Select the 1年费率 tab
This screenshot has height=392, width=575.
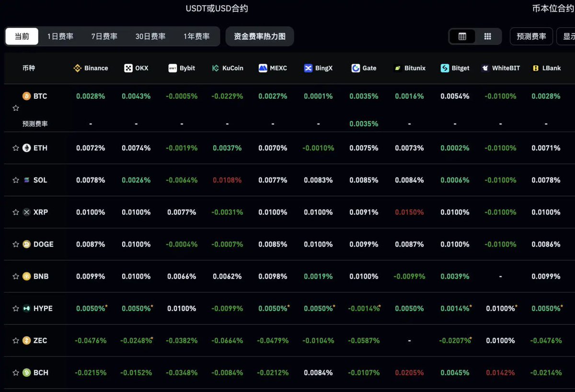[x=196, y=36]
